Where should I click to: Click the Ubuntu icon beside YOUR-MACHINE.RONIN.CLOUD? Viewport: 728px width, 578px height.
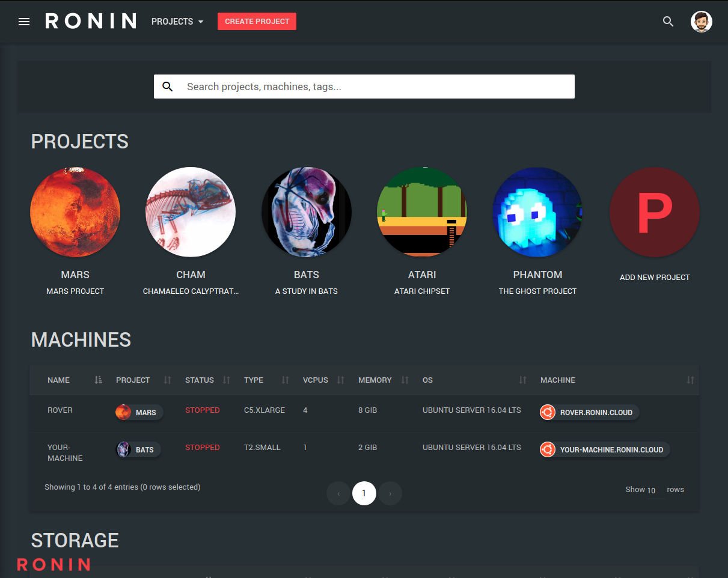[x=547, y=449]
